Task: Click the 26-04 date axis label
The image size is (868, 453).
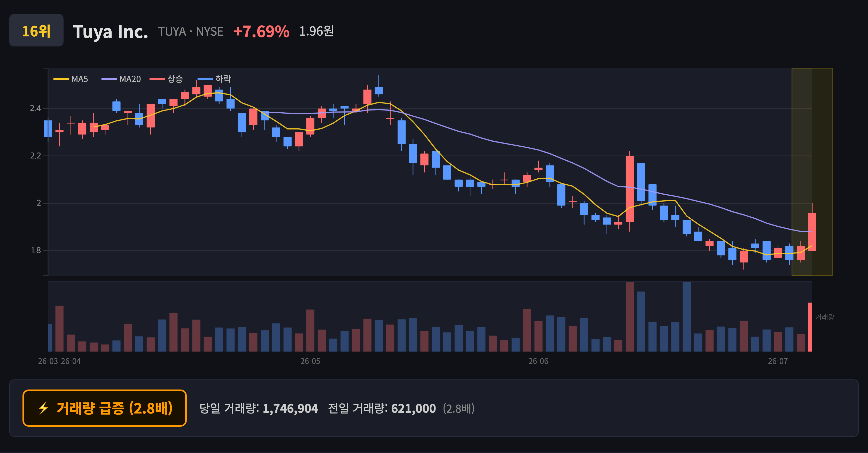Action: [x=71, y=361]
